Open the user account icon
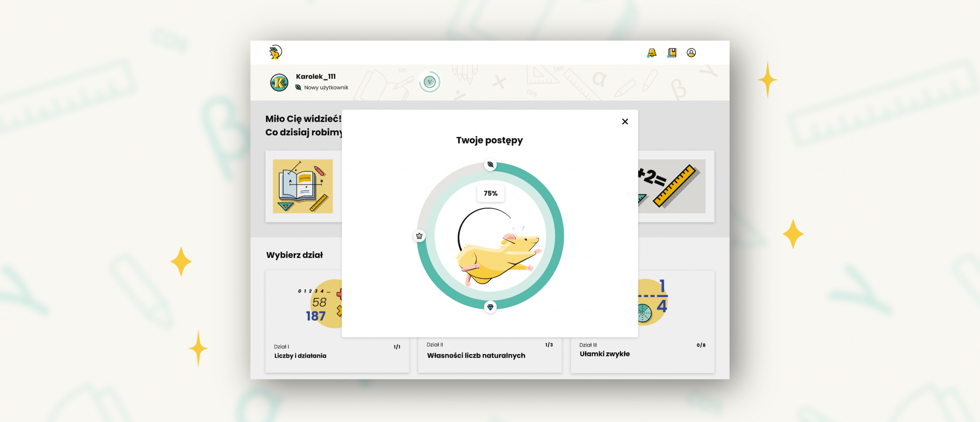Viewport: 980px width, 422px height. coord(691,52)
